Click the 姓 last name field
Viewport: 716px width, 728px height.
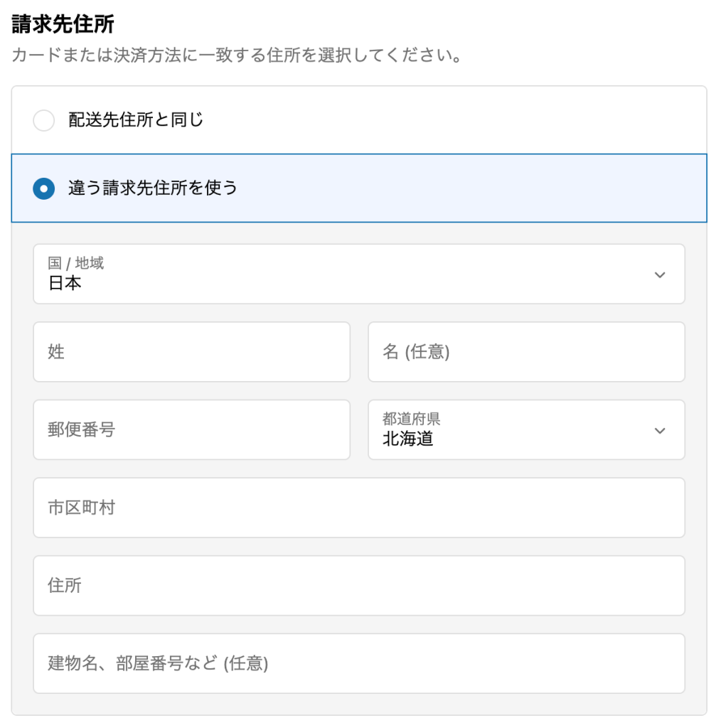pyautogui.click(x=191, y=352)
